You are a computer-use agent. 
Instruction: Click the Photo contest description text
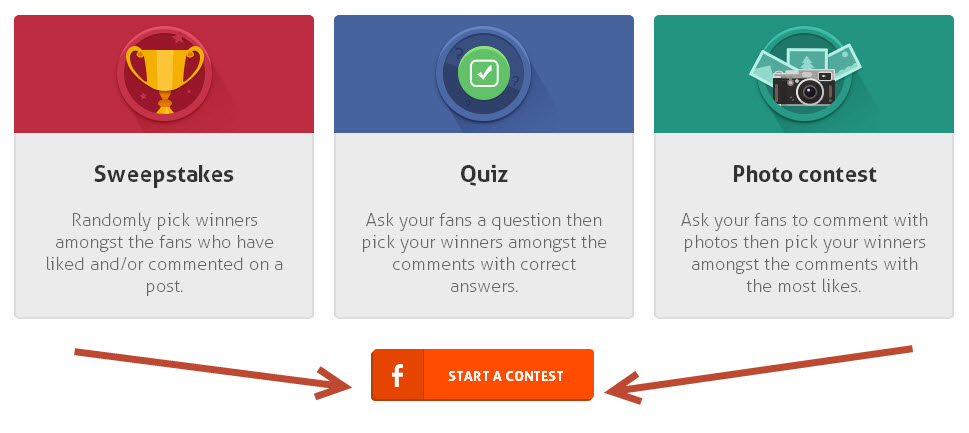804,253
